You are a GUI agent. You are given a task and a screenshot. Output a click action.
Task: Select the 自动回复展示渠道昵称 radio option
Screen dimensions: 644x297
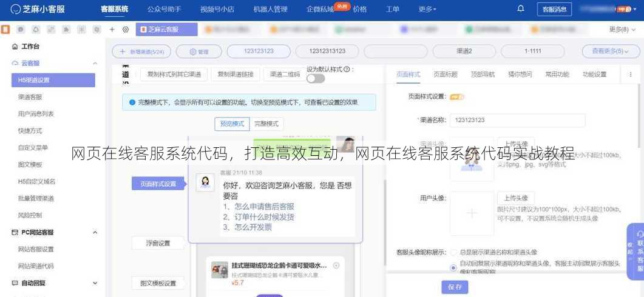coord(453,267)
